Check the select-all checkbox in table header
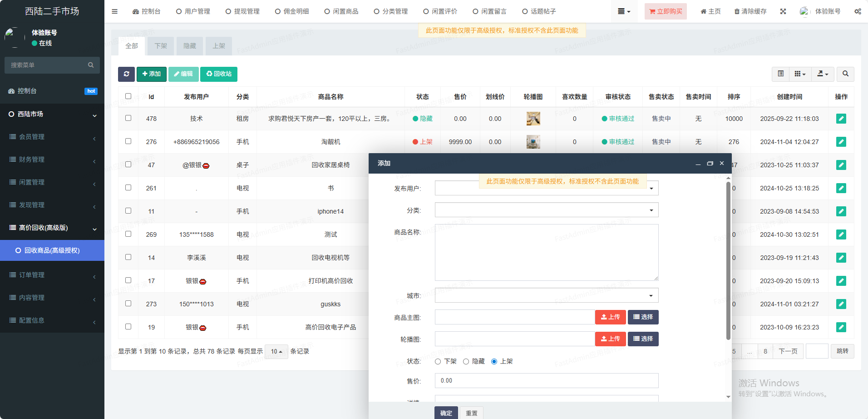 [128, 96]
